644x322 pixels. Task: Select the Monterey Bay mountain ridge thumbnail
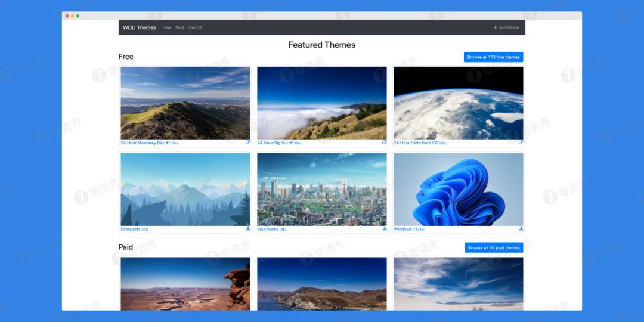[x=185, y=103]
